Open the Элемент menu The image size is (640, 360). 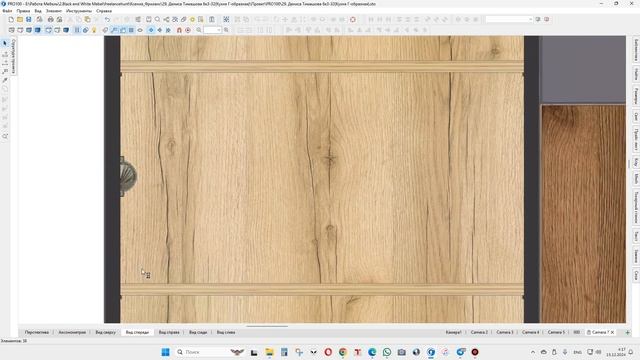54,11
